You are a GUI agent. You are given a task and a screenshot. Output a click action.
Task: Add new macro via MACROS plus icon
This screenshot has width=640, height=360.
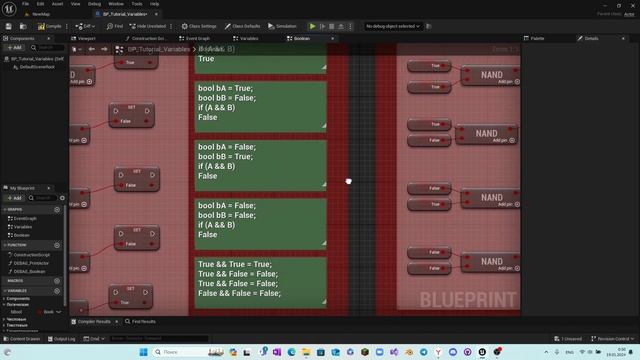click(57, 281)
